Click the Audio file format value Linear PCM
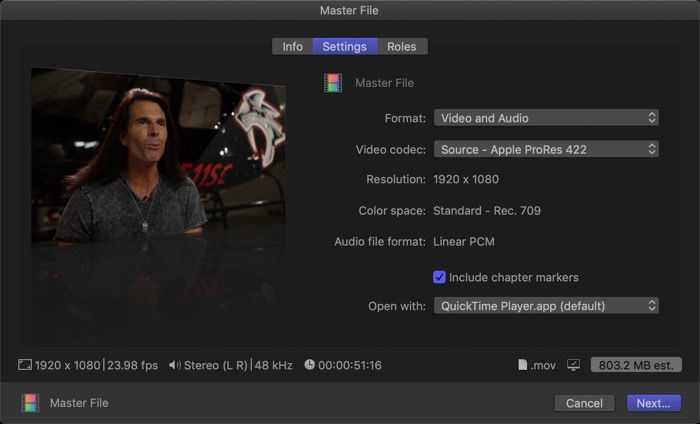 click(464, 242)
